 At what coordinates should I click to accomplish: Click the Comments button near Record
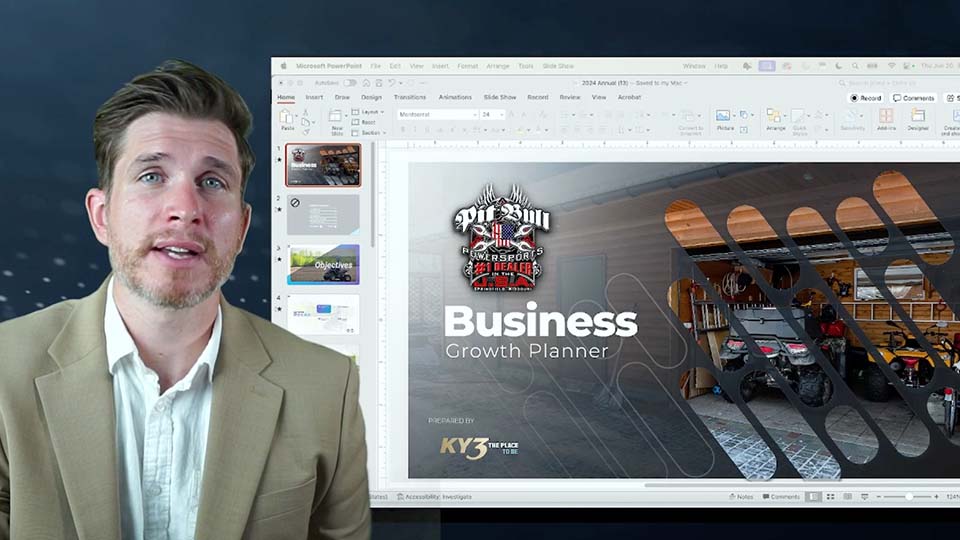point(914,98)
